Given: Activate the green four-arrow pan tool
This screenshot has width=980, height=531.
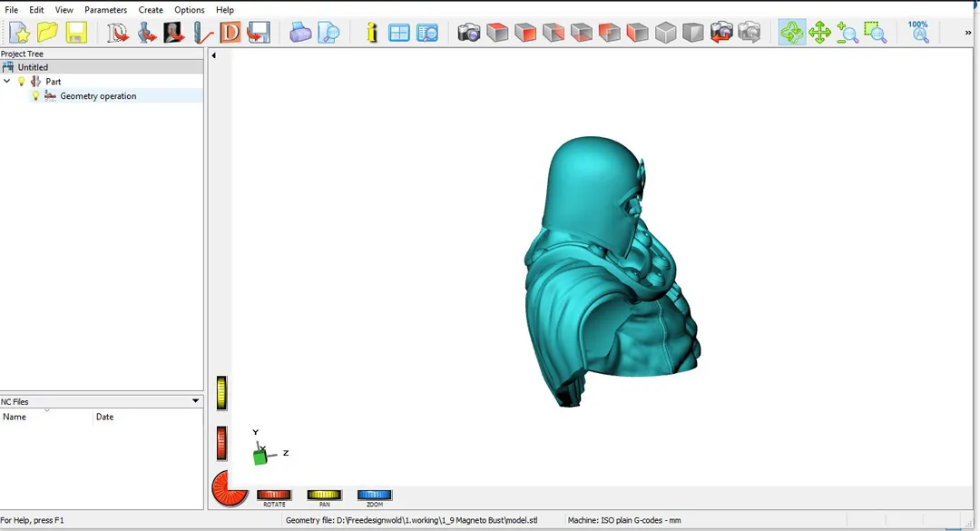Looking at the screenshot, I should click(819, 33).
